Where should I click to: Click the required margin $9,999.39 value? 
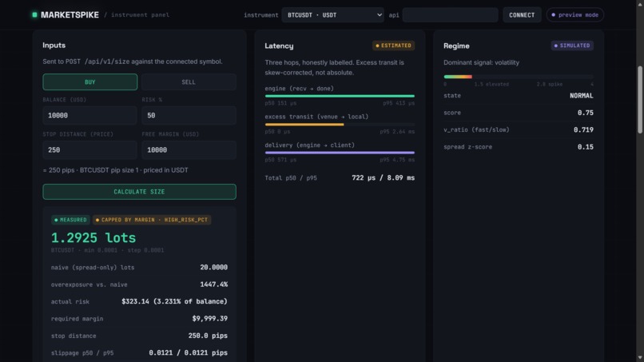point(210,319)
